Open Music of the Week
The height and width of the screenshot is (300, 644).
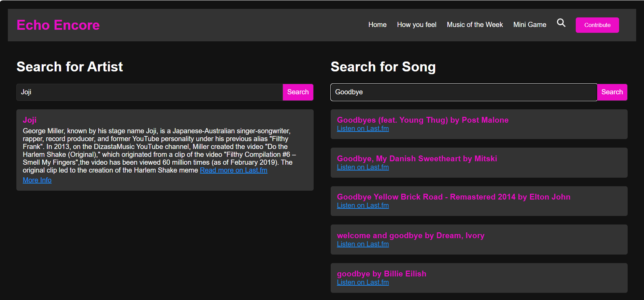[474, 25]
